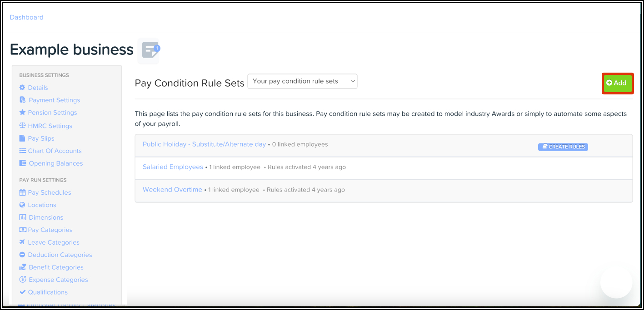Click the notification note icon beside Example business
This screenshot has height=310, width=644.
[x=150, y=50]
